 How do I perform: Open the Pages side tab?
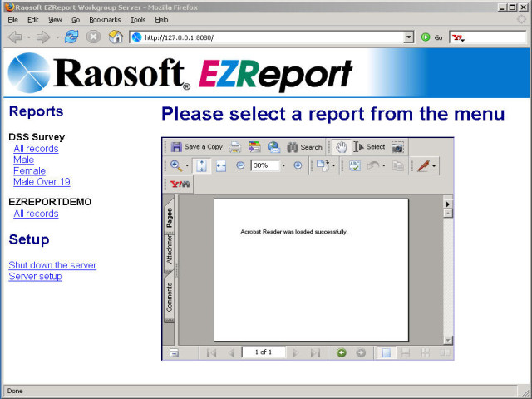(170, 217)
